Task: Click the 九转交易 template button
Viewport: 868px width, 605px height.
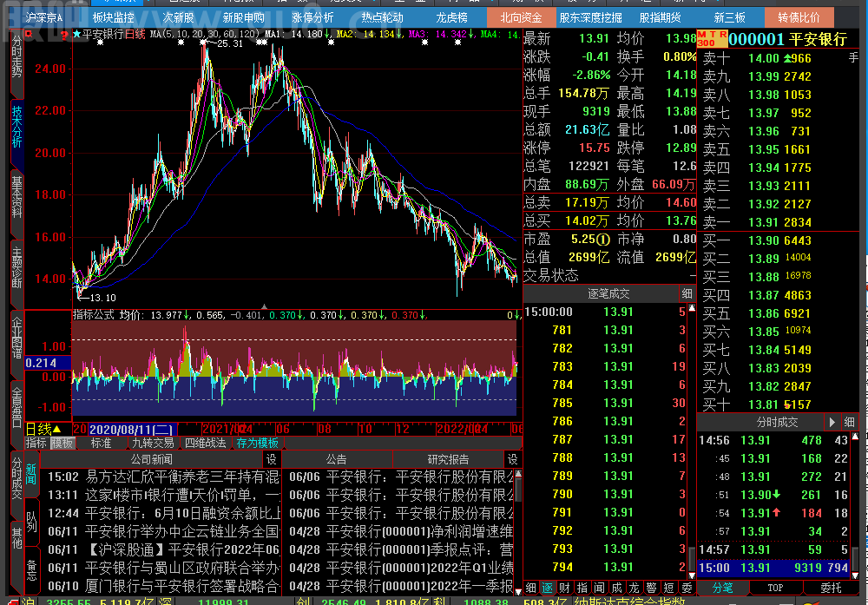Action: pos(153,443)
